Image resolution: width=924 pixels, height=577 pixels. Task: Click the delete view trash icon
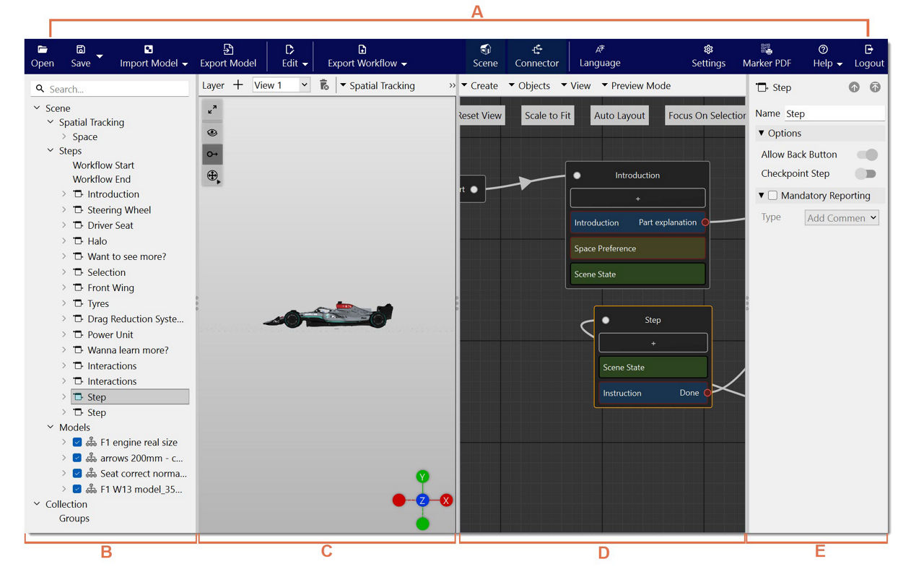(324, 85)
